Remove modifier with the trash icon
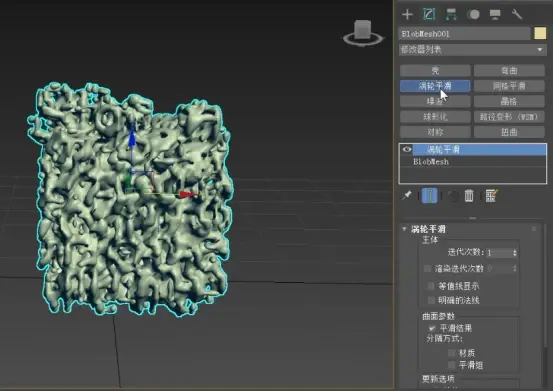Viewport: 554px width, 392px height. (x=469, y=195)
